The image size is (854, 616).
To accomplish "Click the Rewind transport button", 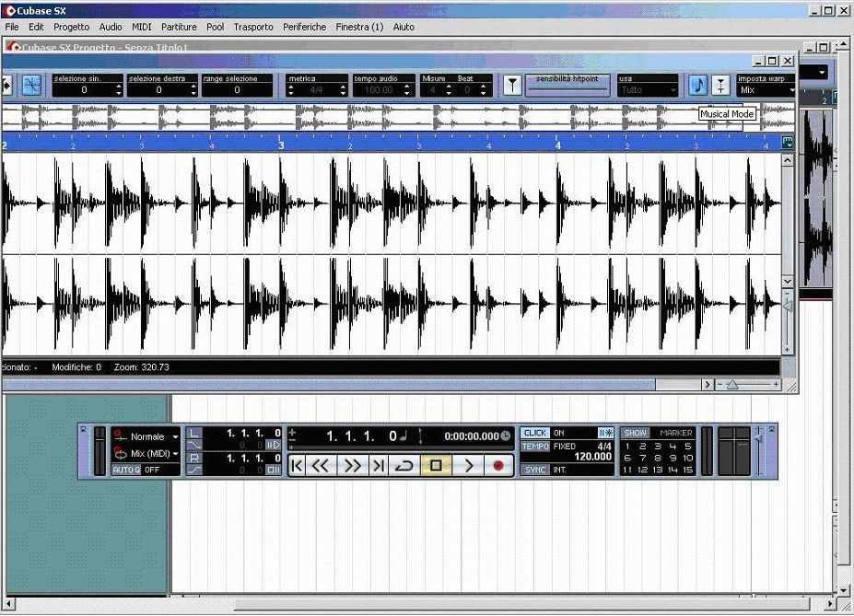I will 321,466.
